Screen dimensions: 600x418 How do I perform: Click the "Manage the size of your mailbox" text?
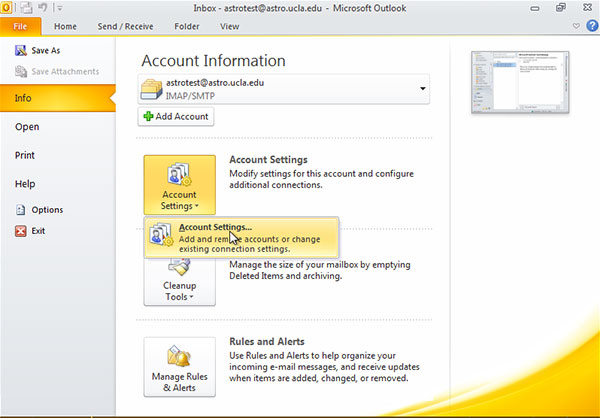tap(320, 270)
